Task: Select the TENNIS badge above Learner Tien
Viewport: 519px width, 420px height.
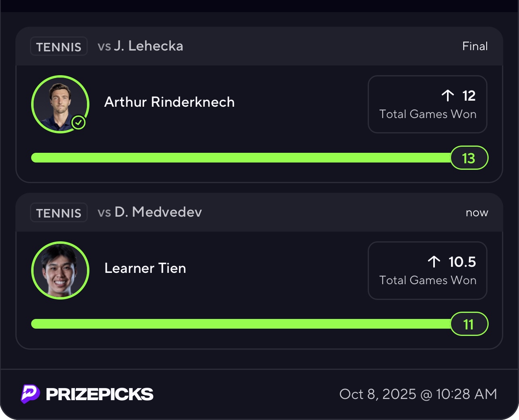Action: point(59,213)
